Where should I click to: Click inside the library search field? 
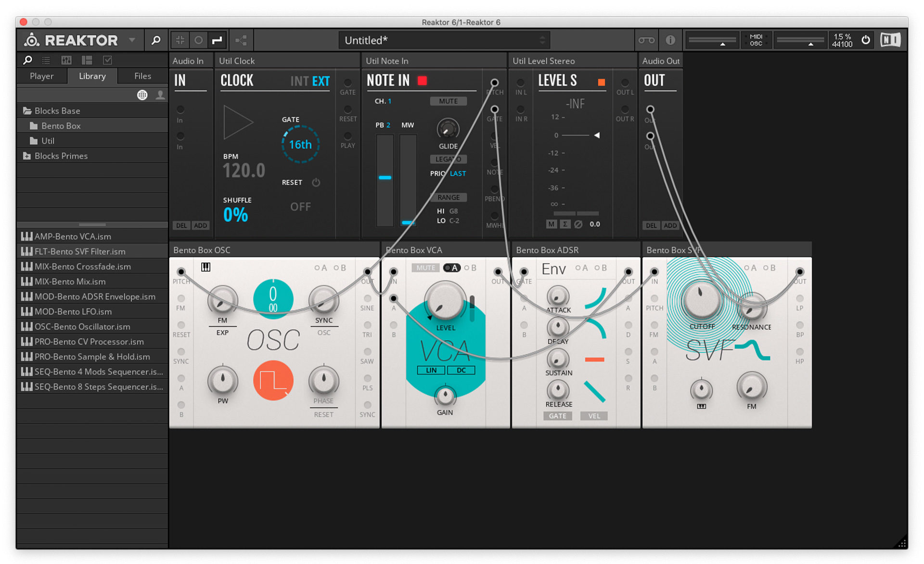(72, 95)
